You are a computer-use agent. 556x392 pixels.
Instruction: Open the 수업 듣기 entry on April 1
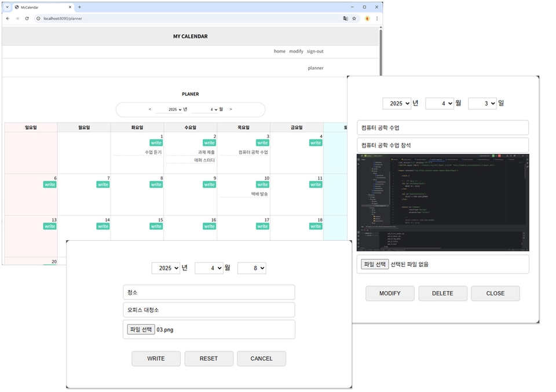pyautogui.click(x=153, y=152)
